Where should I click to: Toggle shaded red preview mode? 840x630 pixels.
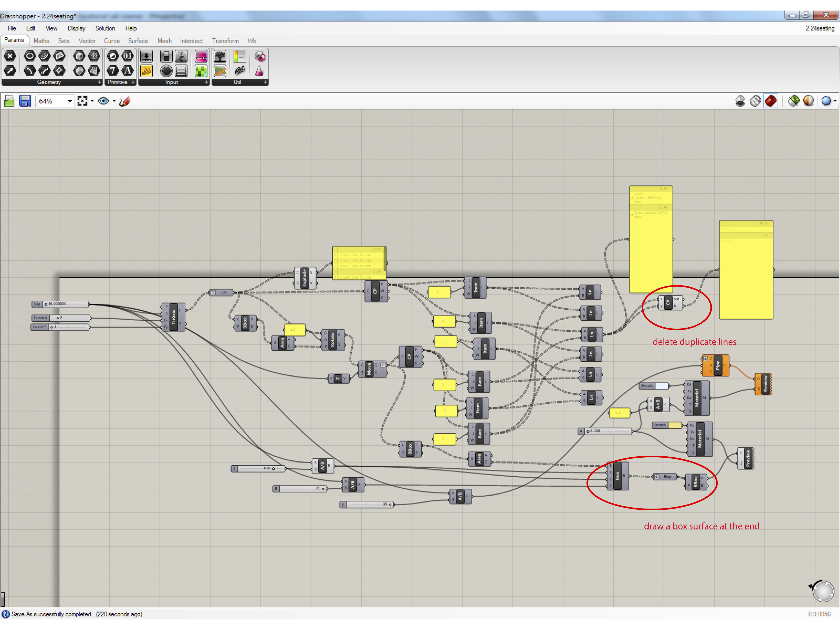[x=770, y=101]
